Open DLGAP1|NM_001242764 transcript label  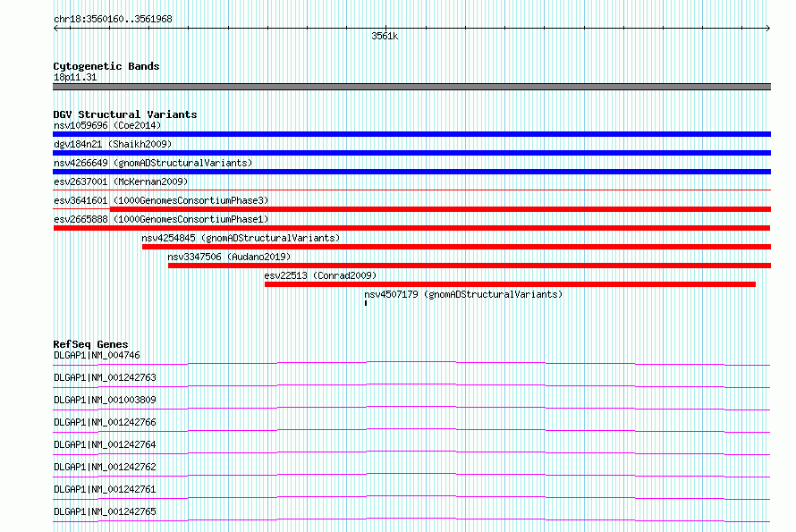point(105,444)
